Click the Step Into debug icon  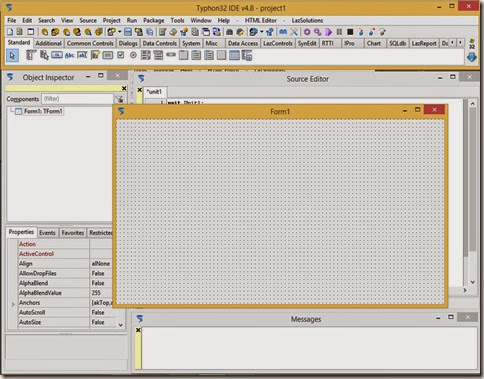tap(361, 32)
